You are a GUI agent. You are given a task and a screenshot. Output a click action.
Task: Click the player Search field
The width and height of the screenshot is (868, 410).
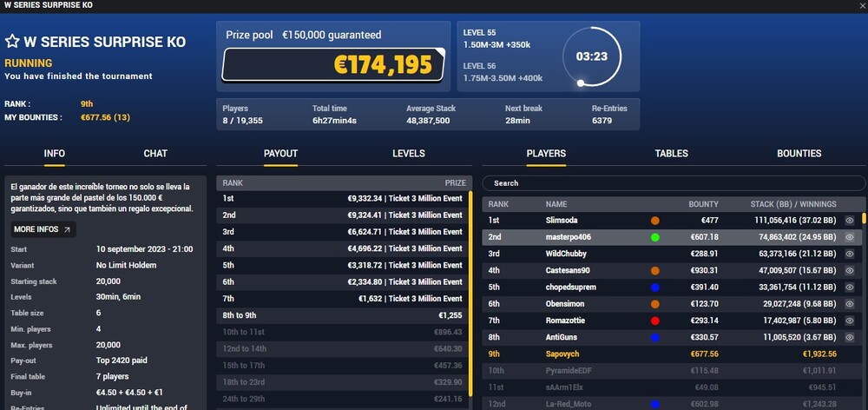pos(674,182)
